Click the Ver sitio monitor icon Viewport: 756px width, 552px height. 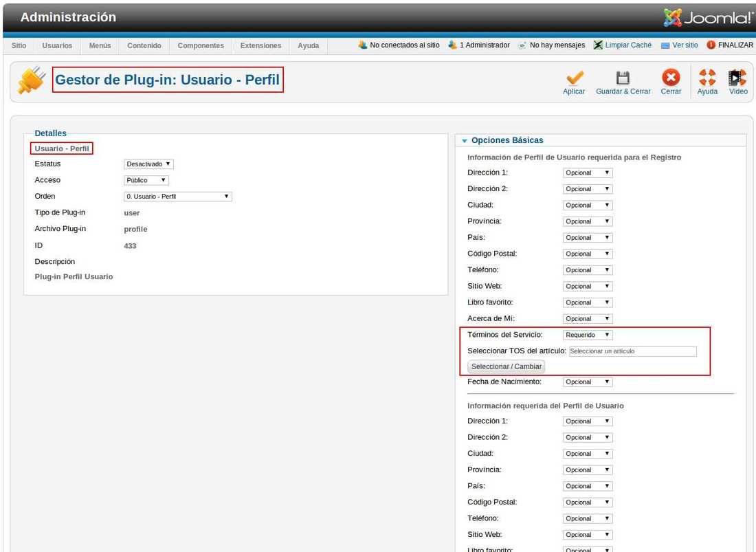[x=665, y=45]
